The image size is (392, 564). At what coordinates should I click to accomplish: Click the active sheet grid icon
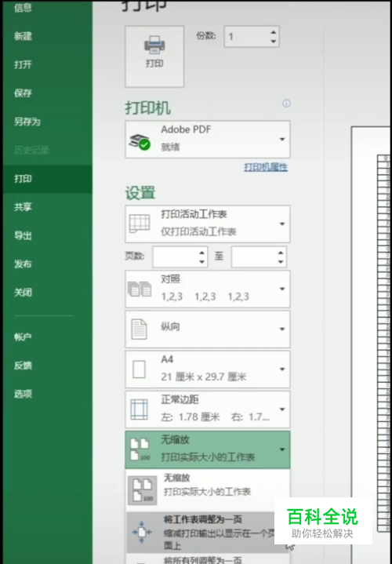pyautogui.click(x=140, y=224)
